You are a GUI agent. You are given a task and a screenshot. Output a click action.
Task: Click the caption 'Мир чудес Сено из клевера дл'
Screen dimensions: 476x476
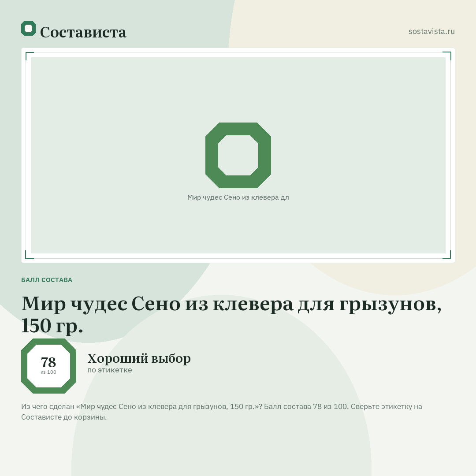pos(238,197)
